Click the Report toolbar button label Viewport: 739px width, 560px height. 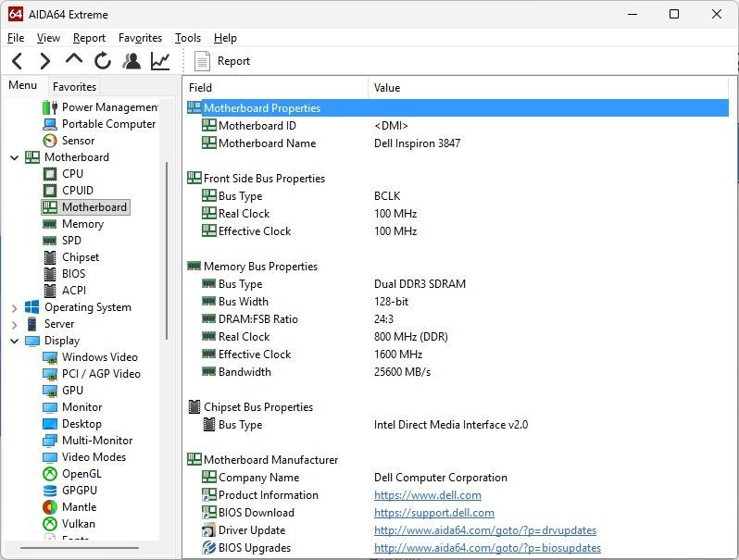[x=233, y=61]
